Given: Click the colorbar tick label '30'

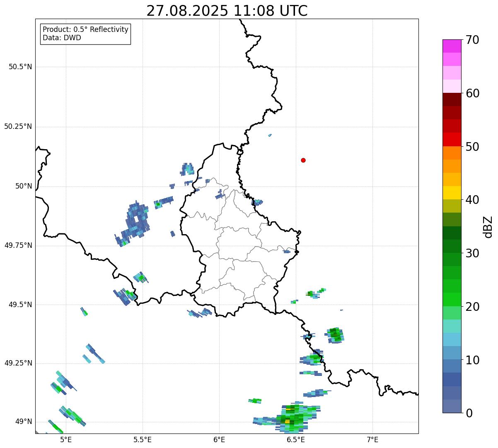Looking at the screenshot, I should (472, 253).
